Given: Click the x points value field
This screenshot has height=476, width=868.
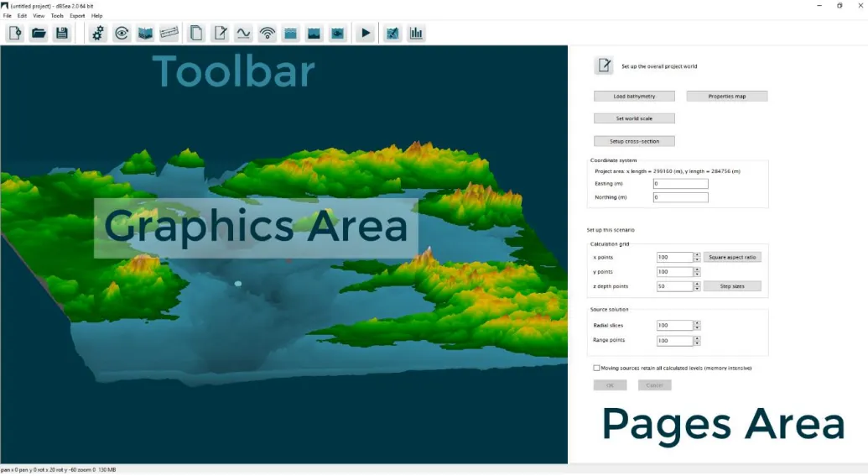Looking at the screenshot, I should pos(674,257).
